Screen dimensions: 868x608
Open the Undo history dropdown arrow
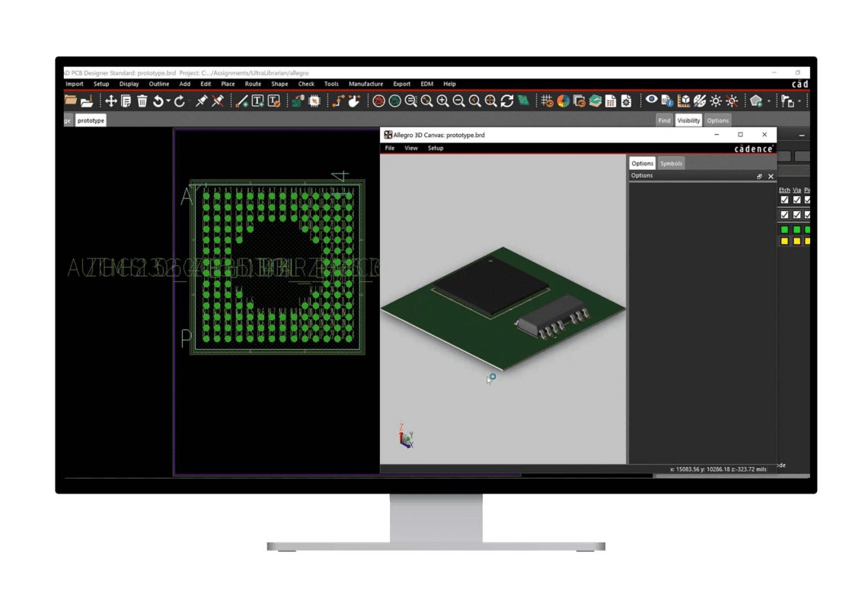pyautogui.click(x=168, y=101)
